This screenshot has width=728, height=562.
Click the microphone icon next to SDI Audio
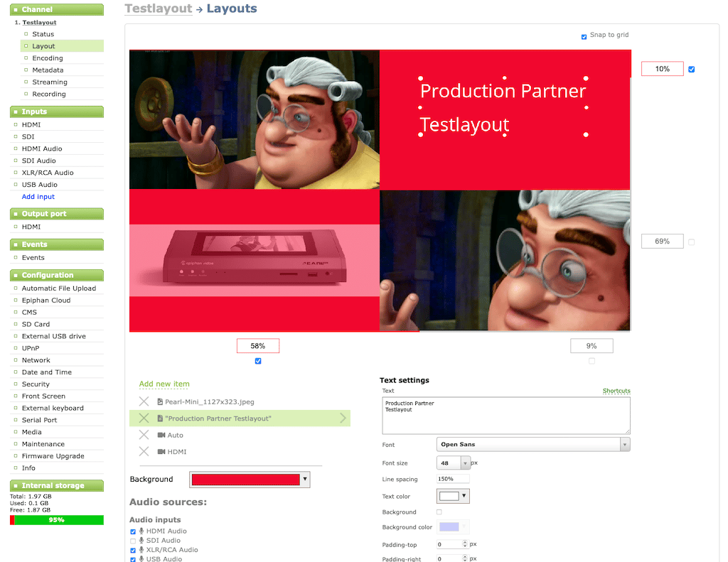pyautogui.click(x=141, y=541)
